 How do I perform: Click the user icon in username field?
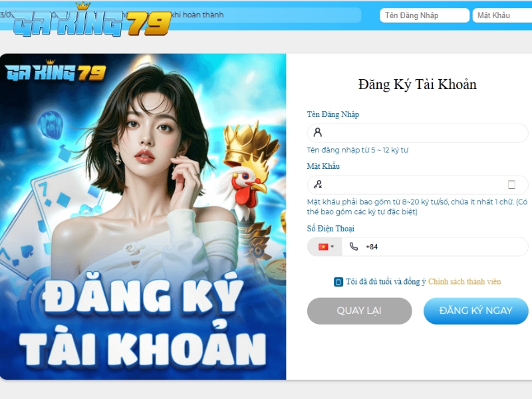318,132
